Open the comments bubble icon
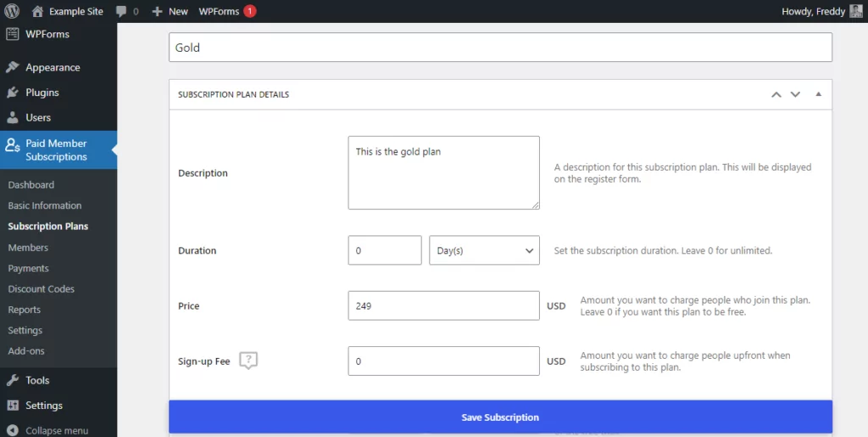Image resolution: width=868 pixels, height=437 pixels. (x=122, y=11)
